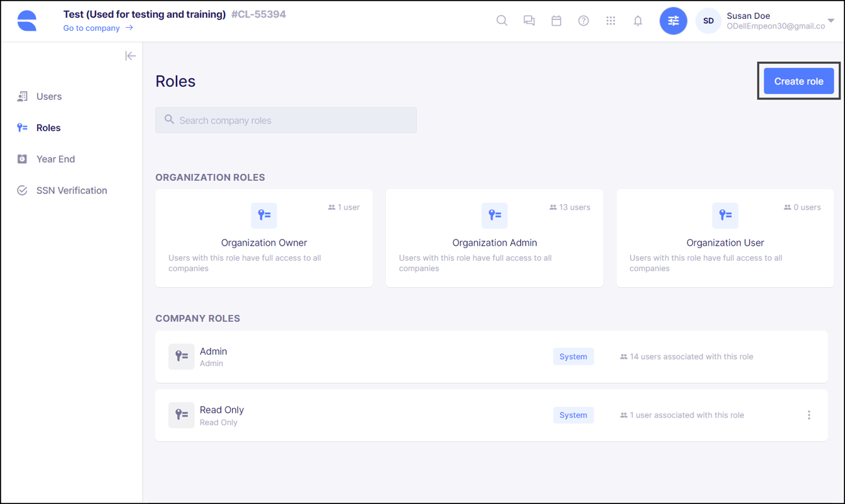Click the company logo in the top-left corner
845x504 pixels.
coord(27,20)
